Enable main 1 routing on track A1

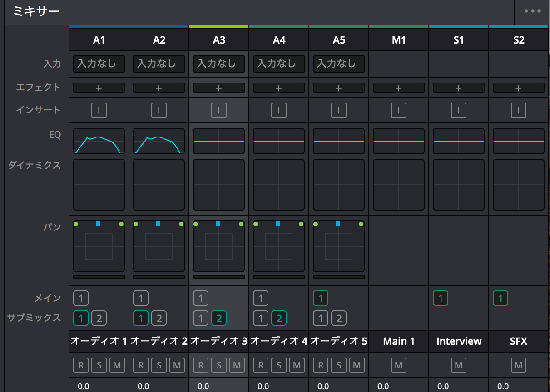pos(81,299)
